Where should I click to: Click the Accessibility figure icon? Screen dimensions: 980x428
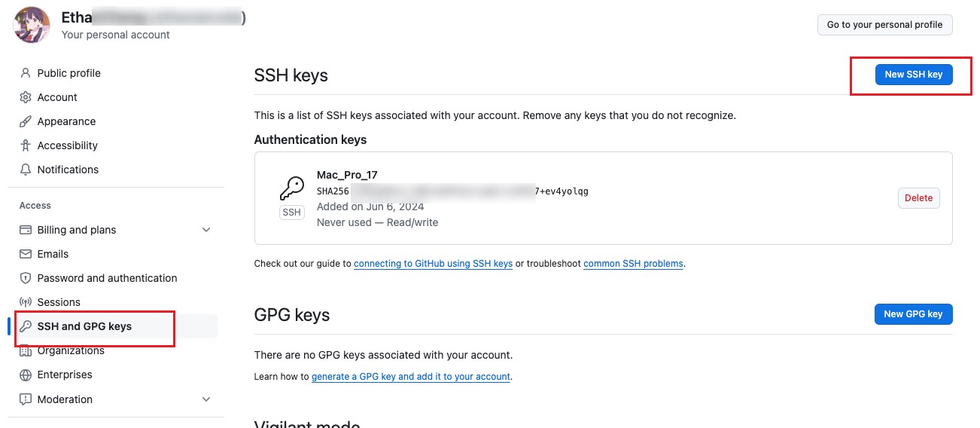click(x=26, y=145)
